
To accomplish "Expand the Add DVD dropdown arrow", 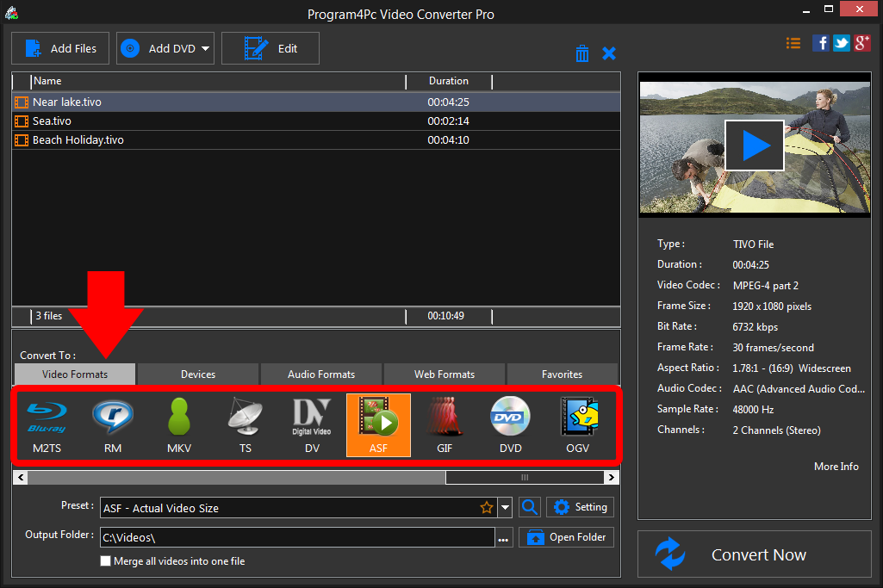I will (205, 48).
